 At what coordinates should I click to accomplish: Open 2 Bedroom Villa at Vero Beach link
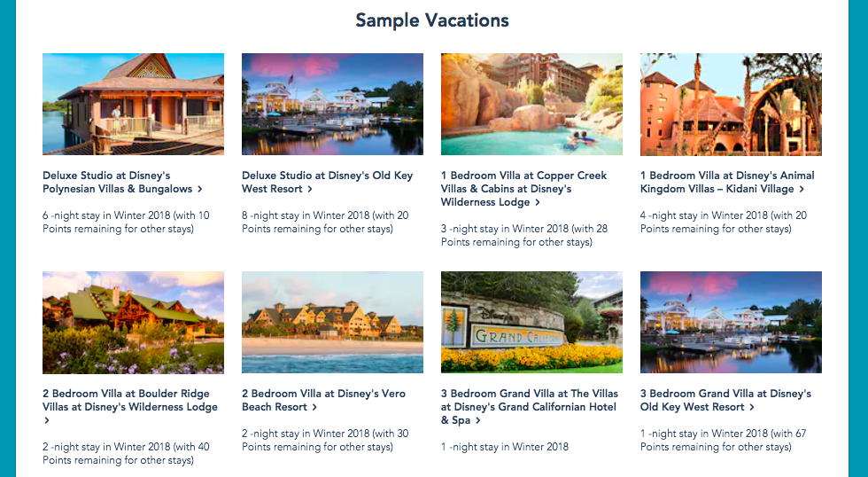point(323,401)
